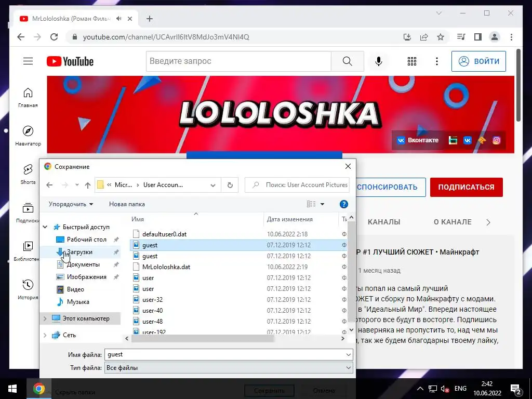Select the MrLololoshka browser tab
Viewport: 532px width, 399px height.
76,19
